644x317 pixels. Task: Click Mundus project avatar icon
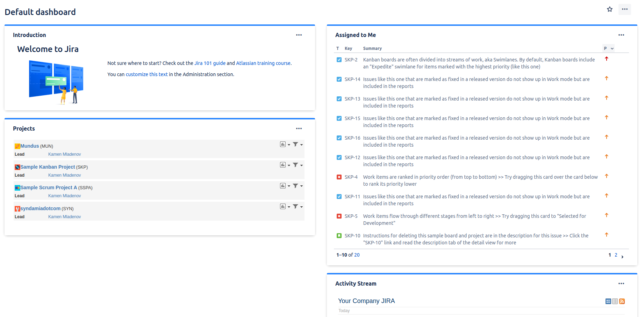[x=17, y=146]
